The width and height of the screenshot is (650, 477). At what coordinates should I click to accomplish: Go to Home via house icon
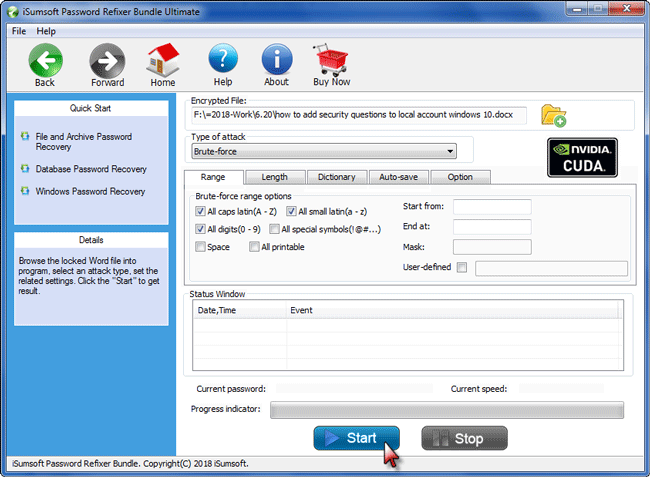pyautogui.click(x=163, y=61)
